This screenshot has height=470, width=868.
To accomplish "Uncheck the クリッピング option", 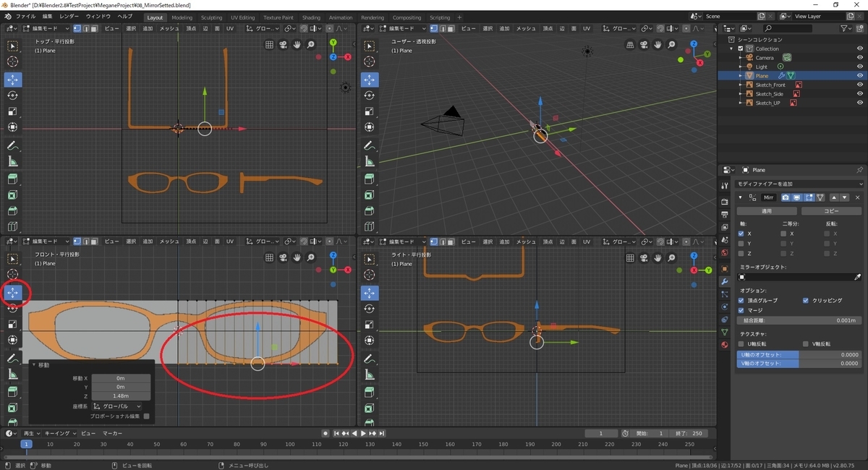I will [x=806, y=300].
